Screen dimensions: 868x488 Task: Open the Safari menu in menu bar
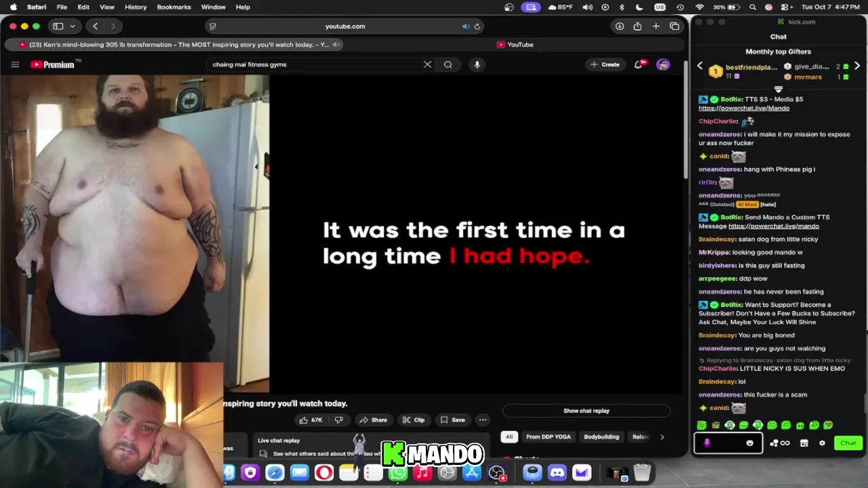37,7
